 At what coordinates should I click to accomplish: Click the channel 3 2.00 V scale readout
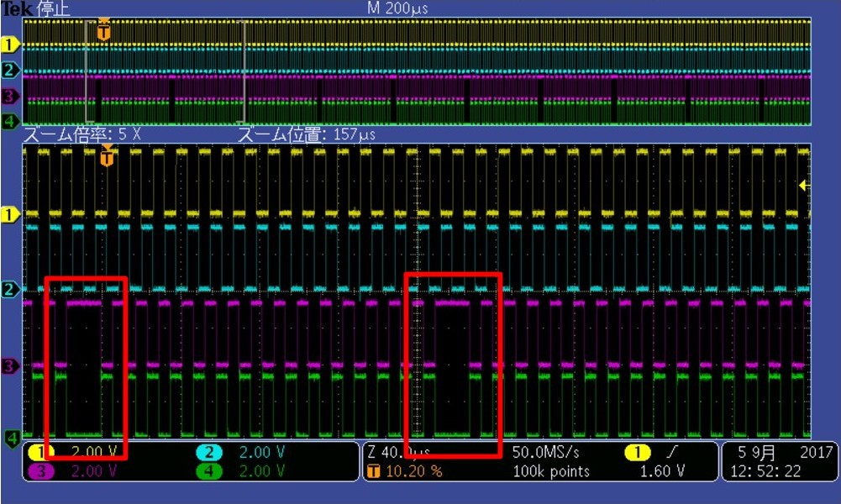94,471
